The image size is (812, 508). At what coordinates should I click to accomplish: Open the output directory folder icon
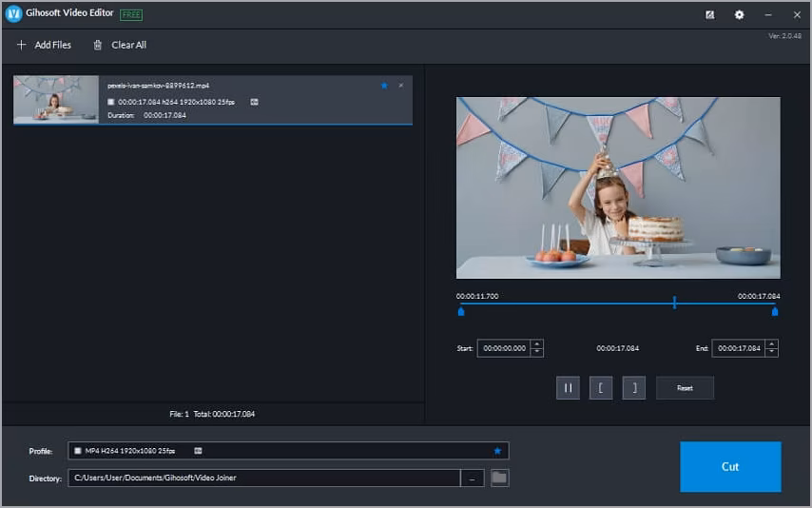click(499, 478)
